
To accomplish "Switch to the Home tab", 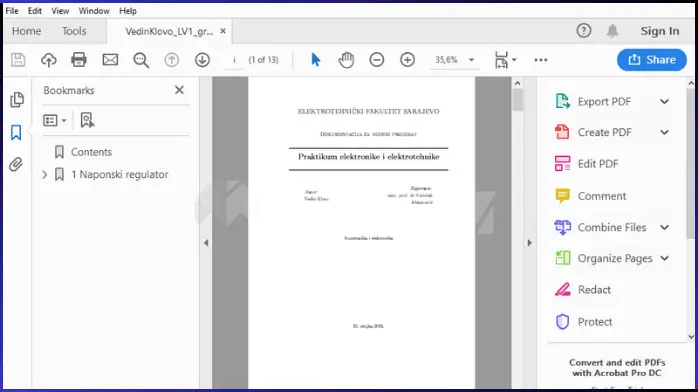I will 27,31.
